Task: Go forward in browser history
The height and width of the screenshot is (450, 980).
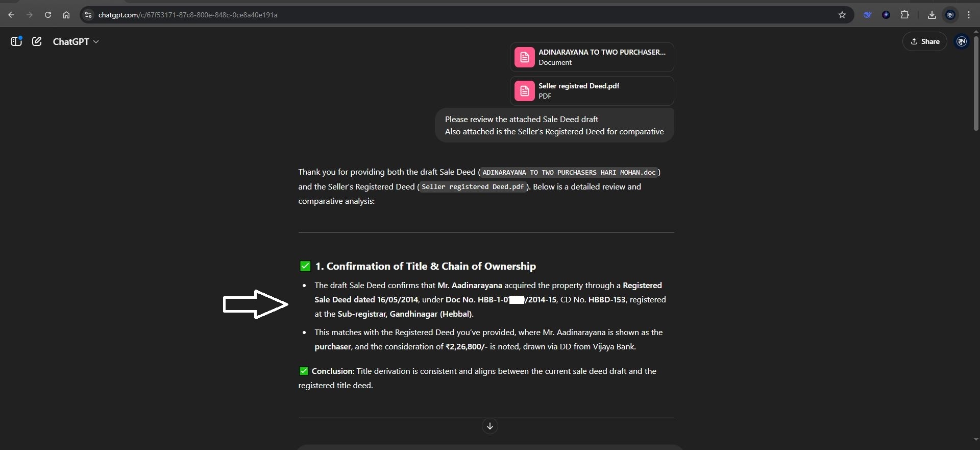Action: (30, 15)
